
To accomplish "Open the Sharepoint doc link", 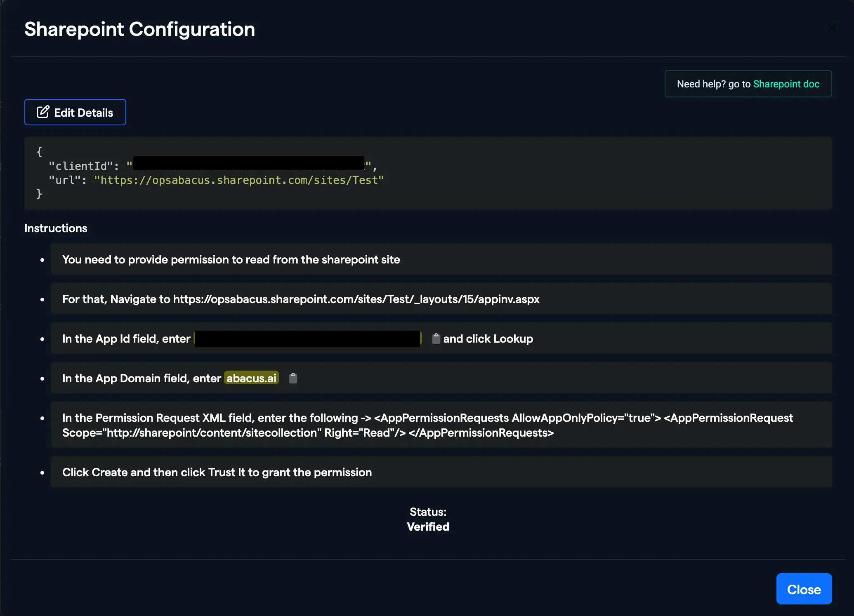I will click(x=786, y=84).
